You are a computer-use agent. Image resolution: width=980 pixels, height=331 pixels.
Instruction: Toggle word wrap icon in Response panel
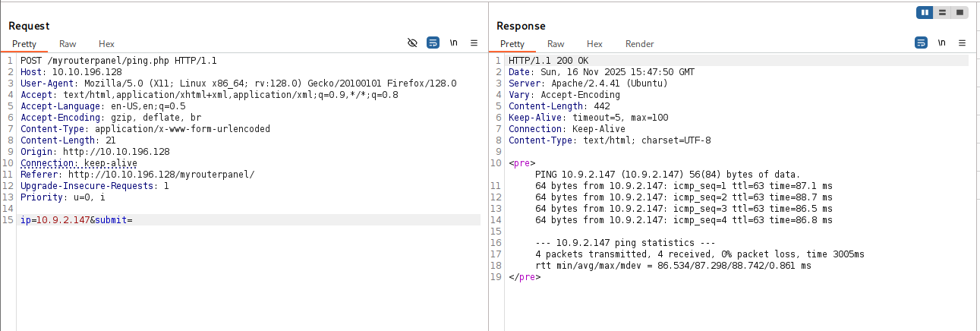[x=921, y=43]
